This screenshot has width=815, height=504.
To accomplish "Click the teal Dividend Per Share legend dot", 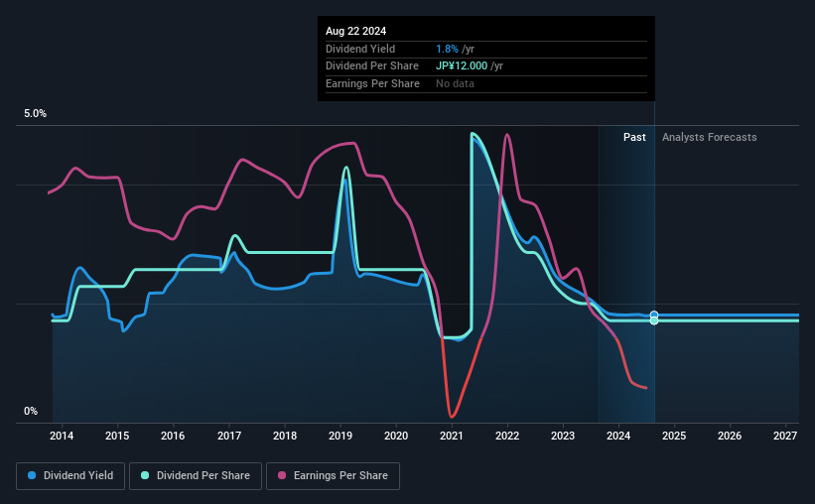I will pyautogui.click(x=145, y=475).
